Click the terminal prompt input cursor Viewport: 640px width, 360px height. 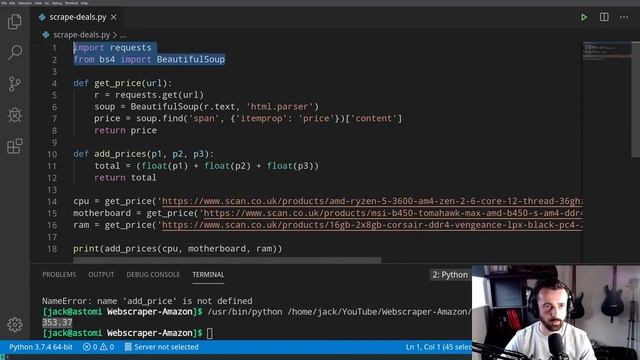click(209, 333)
